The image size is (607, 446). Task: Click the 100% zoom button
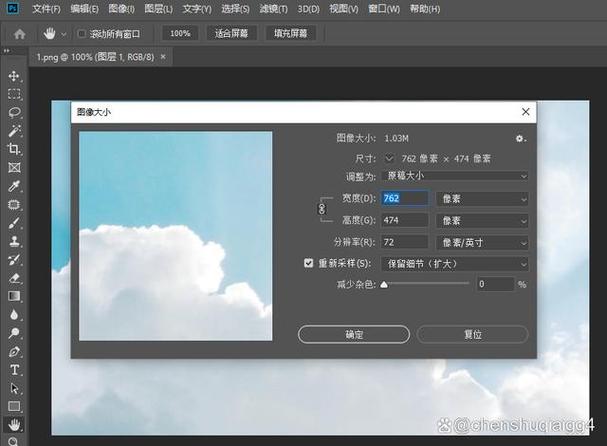tap(180, 34)
